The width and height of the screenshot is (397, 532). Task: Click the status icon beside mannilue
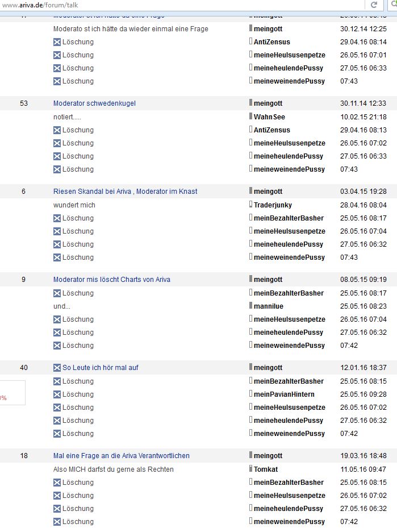(250, 306)
